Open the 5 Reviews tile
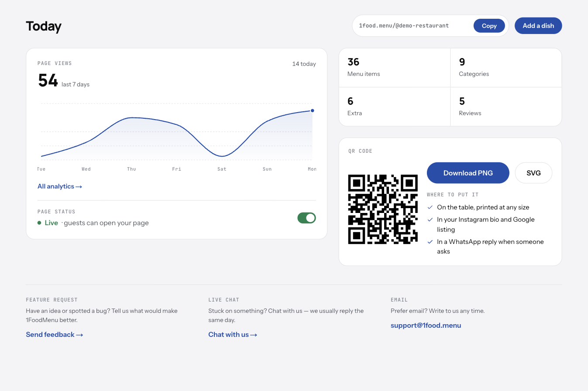588x391 pixels. pyautogui.click(x=506, y=107)
